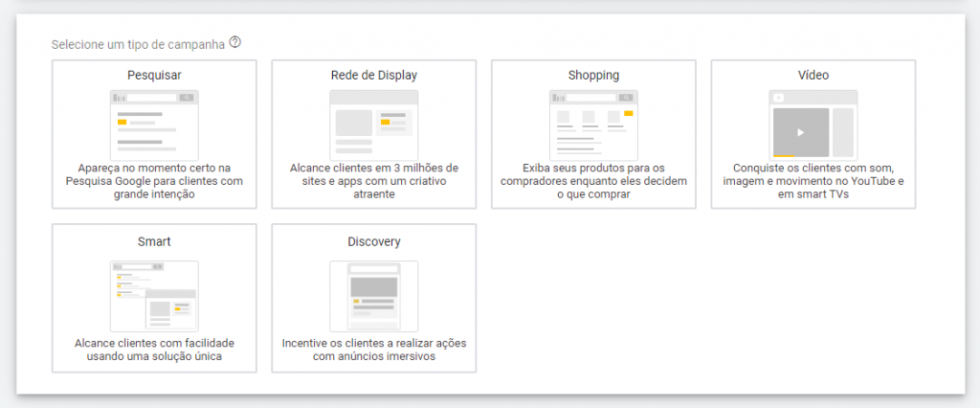980x408 pixels.
Task: Click text 'Conquiste os clientes com som'
Action: [x=813, y=169]
